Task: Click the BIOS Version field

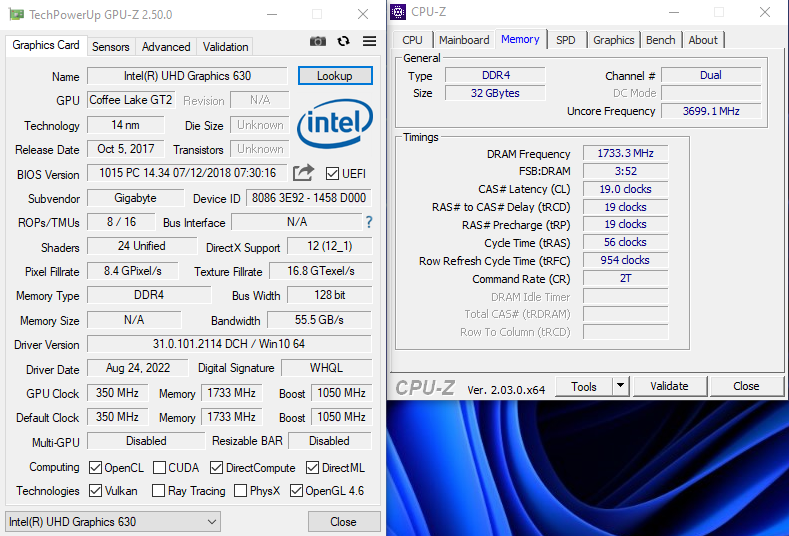Action: coord(187,173)
